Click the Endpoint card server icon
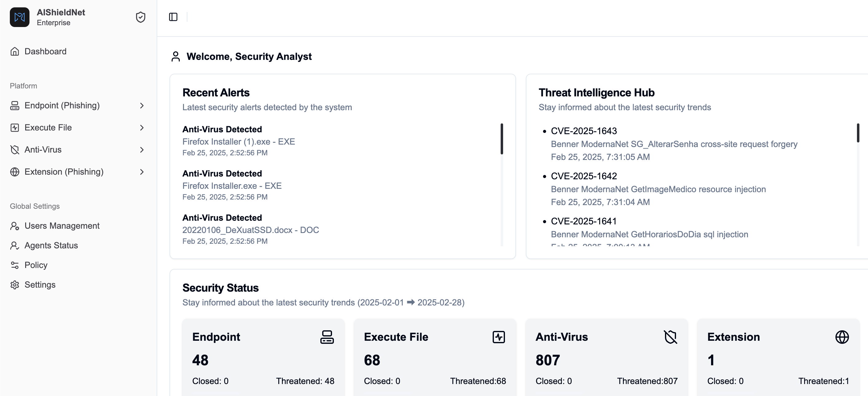Screen dimensions: 868x396 click(327, 337)
